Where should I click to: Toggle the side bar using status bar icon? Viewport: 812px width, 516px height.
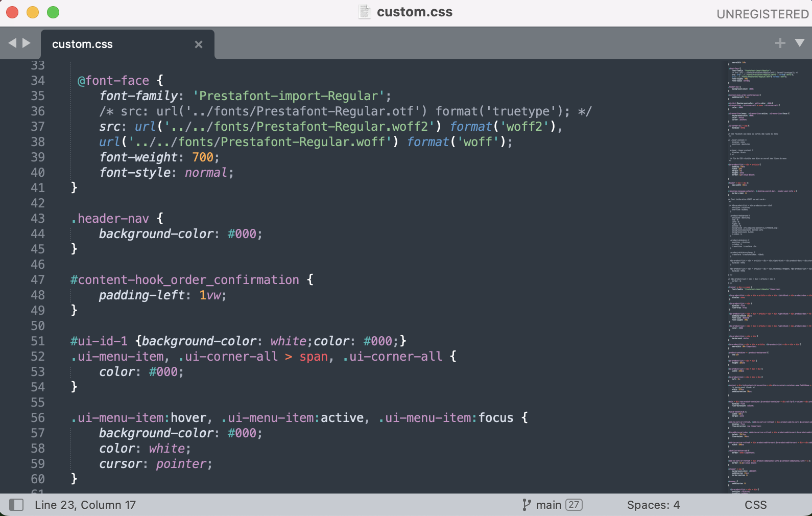click(x=16, y=505)
